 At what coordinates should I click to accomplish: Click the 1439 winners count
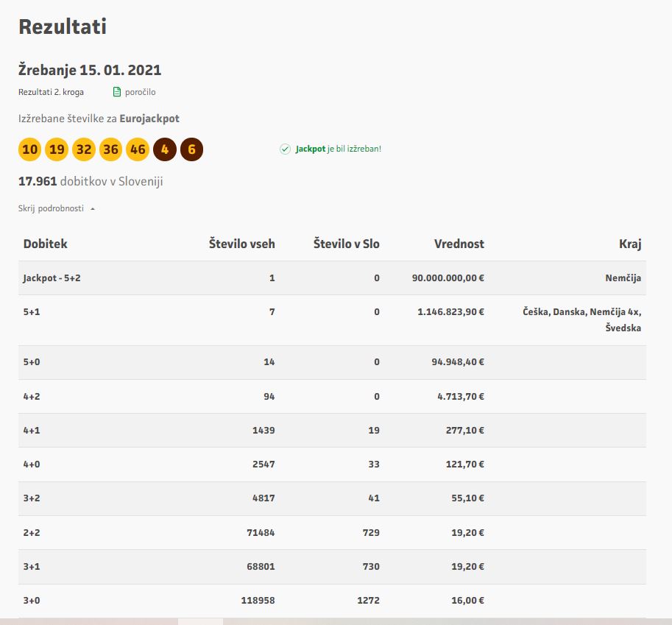click(264, 430)
